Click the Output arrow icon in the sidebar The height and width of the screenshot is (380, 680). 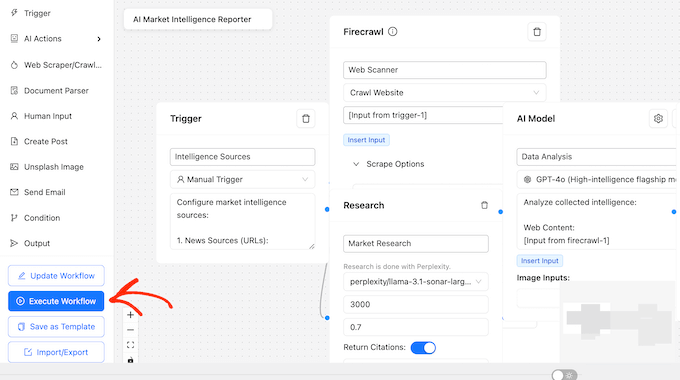click(x=14, y=243)
